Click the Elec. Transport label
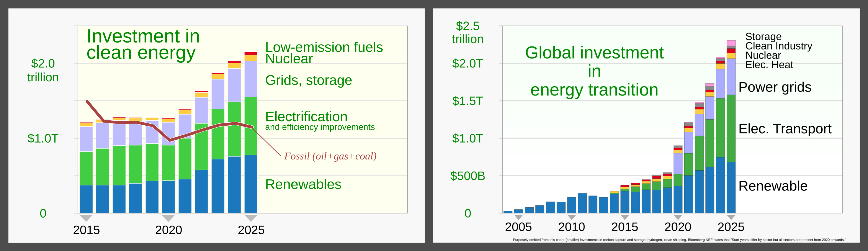This screenshot has height=251, width=868. [x=785, y=129]
